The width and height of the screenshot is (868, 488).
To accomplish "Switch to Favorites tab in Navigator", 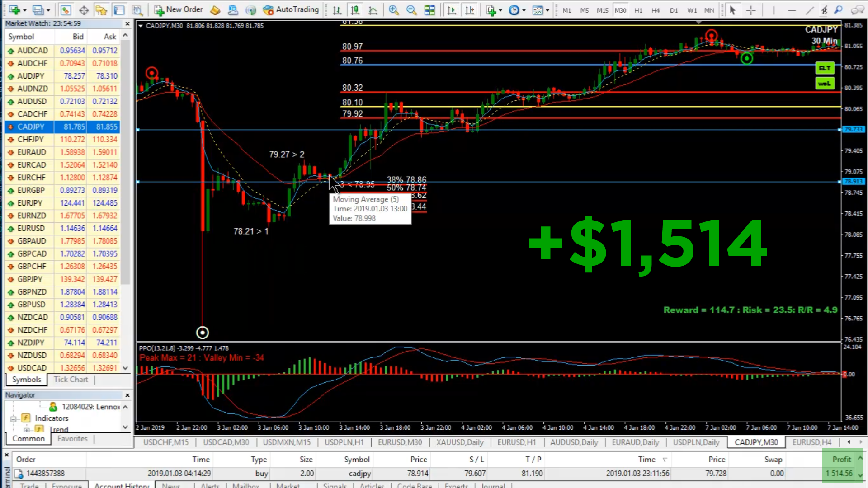I will click(72, 438).
